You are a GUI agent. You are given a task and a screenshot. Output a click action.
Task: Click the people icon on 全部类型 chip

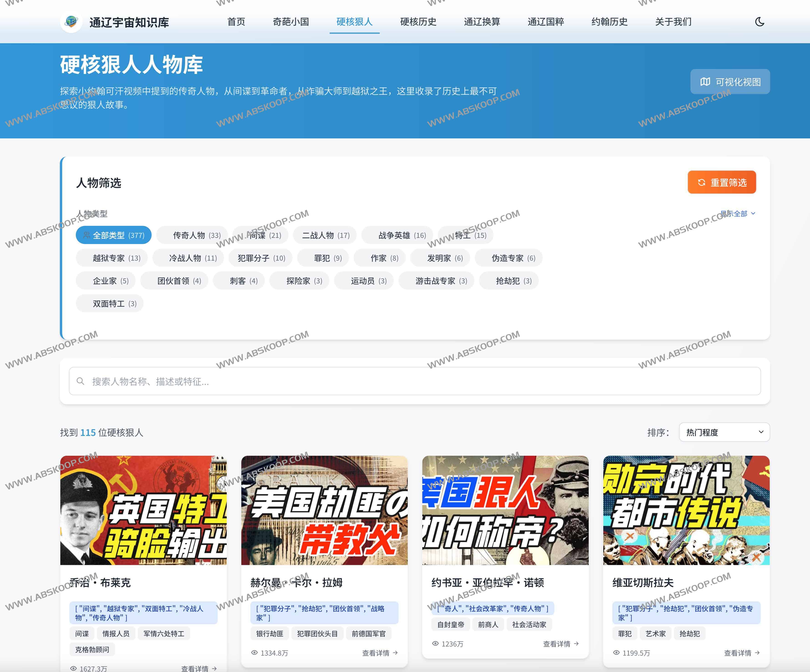pyautogui.click(x=87, y=235)
